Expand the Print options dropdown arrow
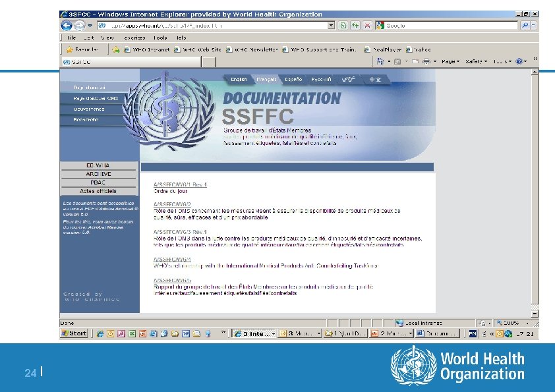This screenshot has width=555, height=392. click(434, 61)
